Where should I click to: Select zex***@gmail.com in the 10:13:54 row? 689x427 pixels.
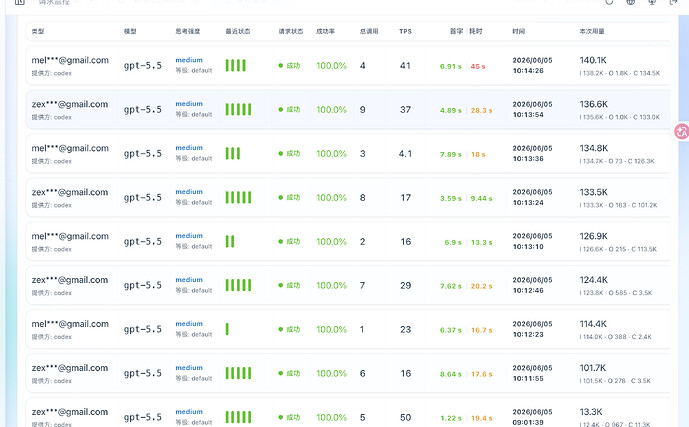tap(70, 104)
